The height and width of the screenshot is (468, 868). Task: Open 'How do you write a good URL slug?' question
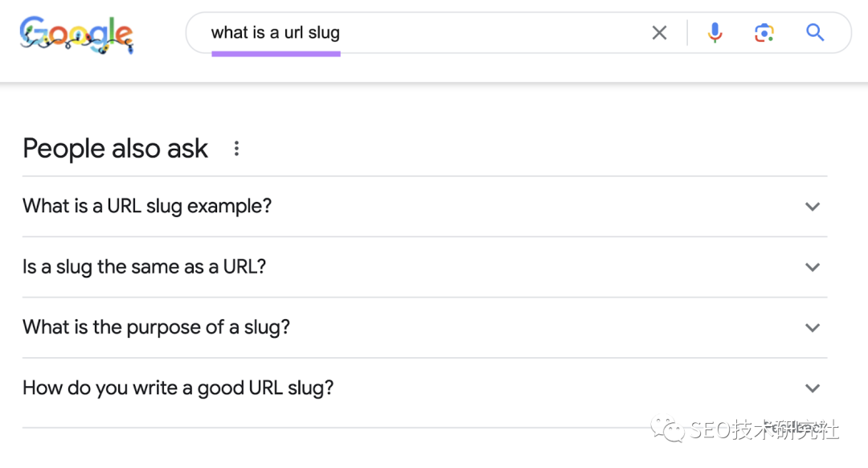click(x=178, y=388)
